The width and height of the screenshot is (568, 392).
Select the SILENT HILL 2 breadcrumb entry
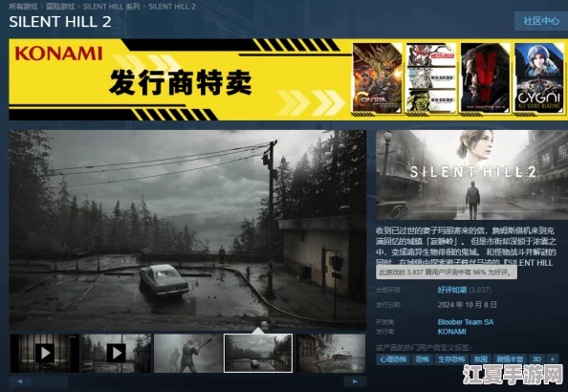pos(172,7)
